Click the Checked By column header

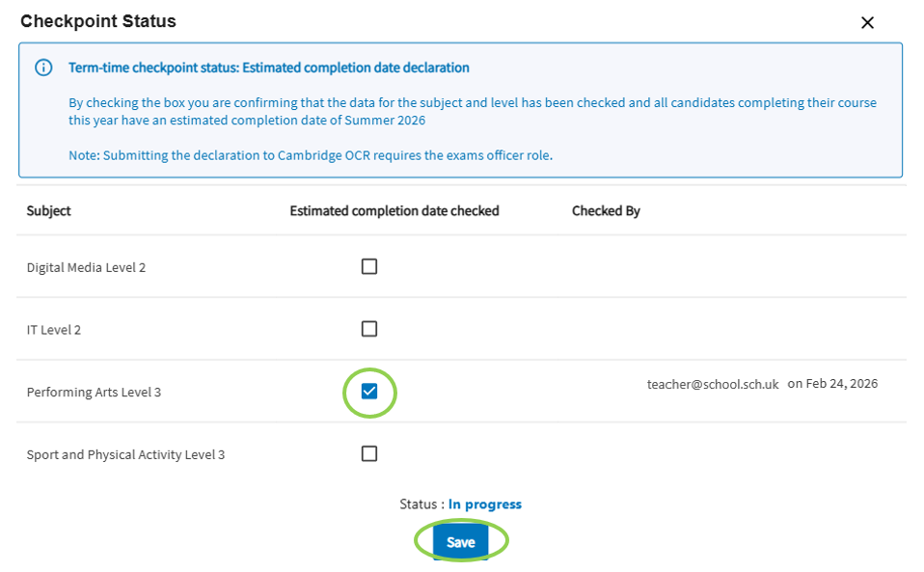click(606, 210)
